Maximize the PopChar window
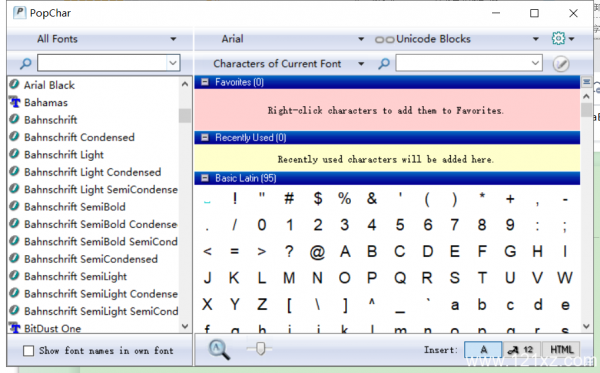This screenshot has height=373, width=600. click(534, 13)
